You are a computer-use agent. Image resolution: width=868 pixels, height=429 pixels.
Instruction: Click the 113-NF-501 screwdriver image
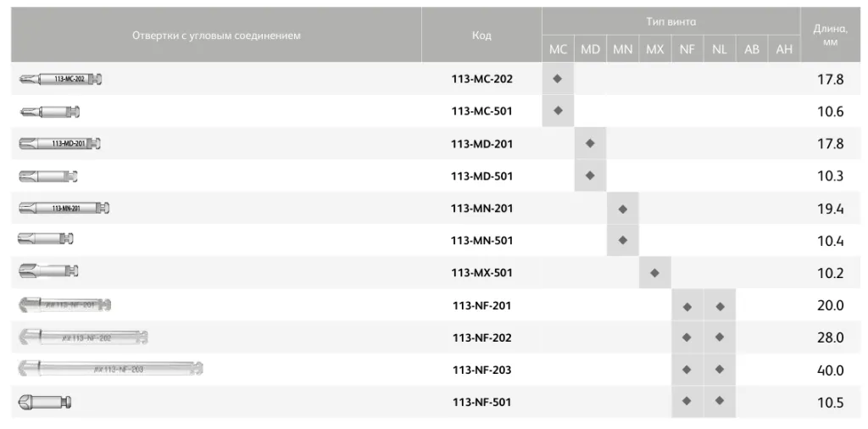click(44, 403)
